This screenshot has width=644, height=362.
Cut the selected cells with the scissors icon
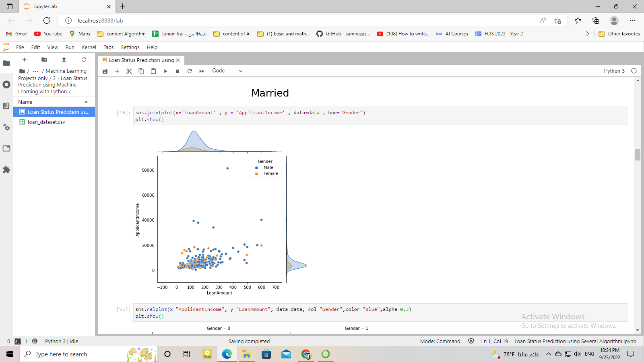click(129, 71)
